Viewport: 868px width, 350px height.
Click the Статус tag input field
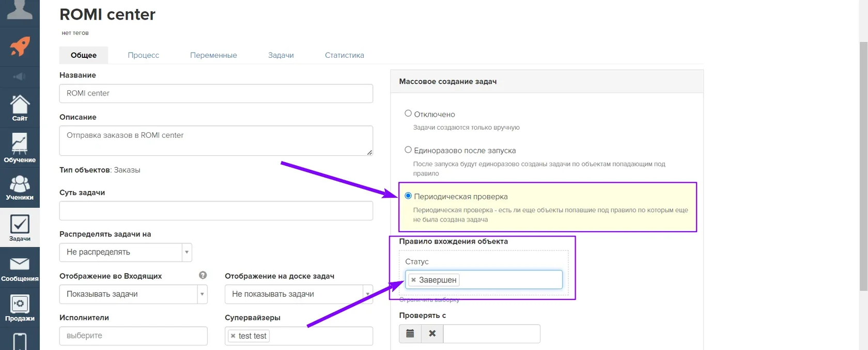click(484, 280)
